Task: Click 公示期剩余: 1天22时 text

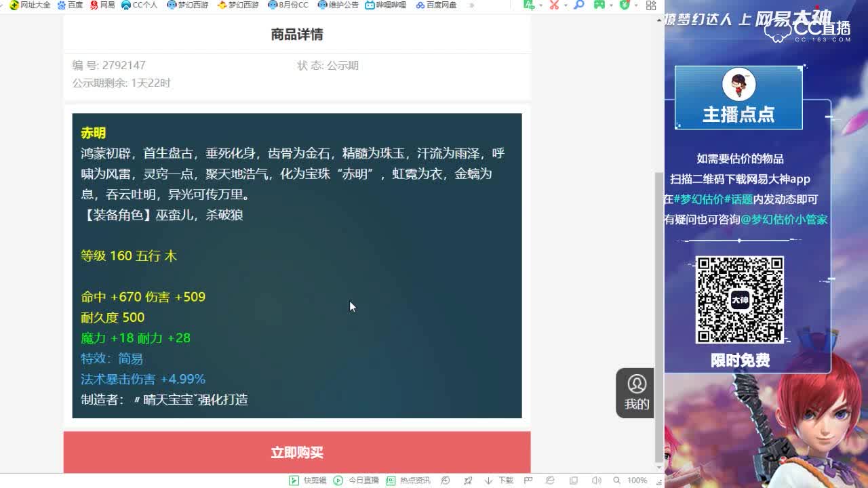Action: click(x=121, y=83)
